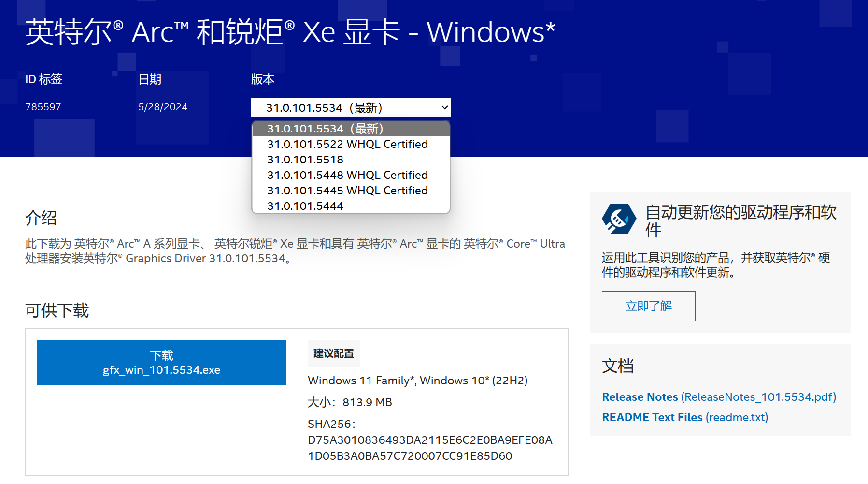Click the page title 英特尔 Arc 和锐炬 Xe 显卡
Image resolution: width=868 pixels, height=484 pixels.
click(x=290, y=32)
